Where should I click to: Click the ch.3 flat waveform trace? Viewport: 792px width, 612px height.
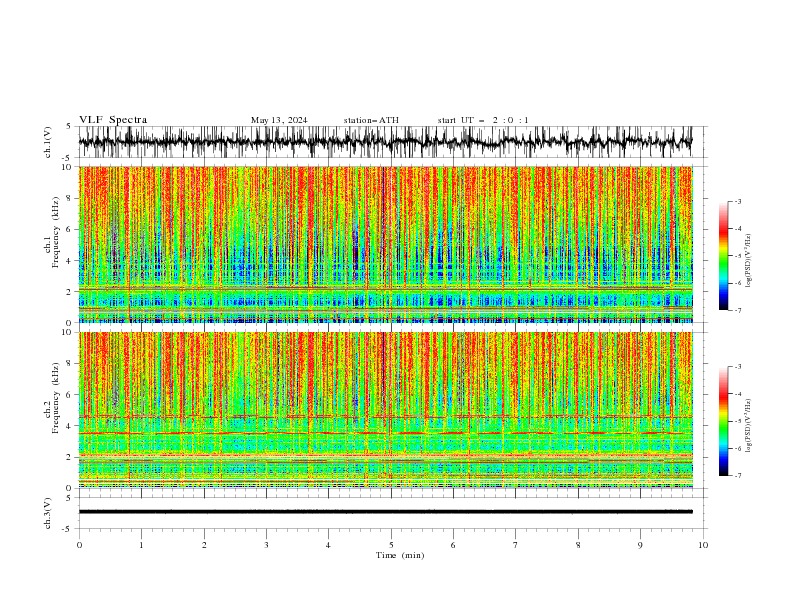tap(385, 512)
